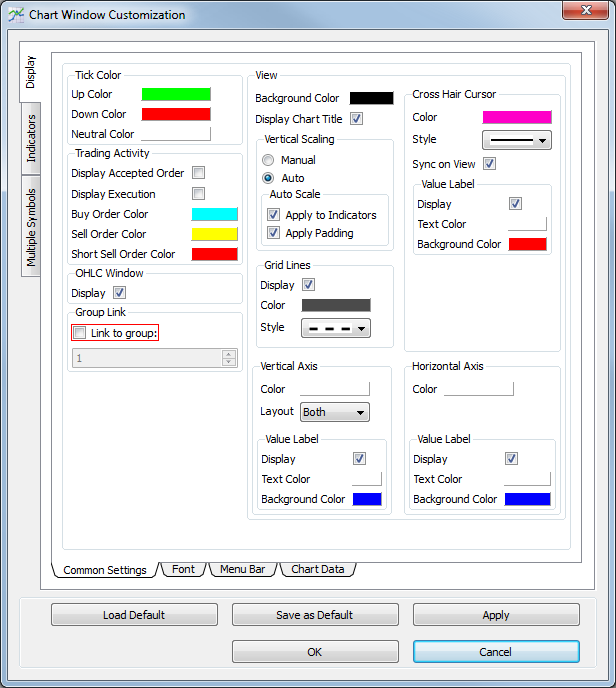616x688 pixels.
Task: Select Manual vertical scaling radio button
Action: pos(268,160)
